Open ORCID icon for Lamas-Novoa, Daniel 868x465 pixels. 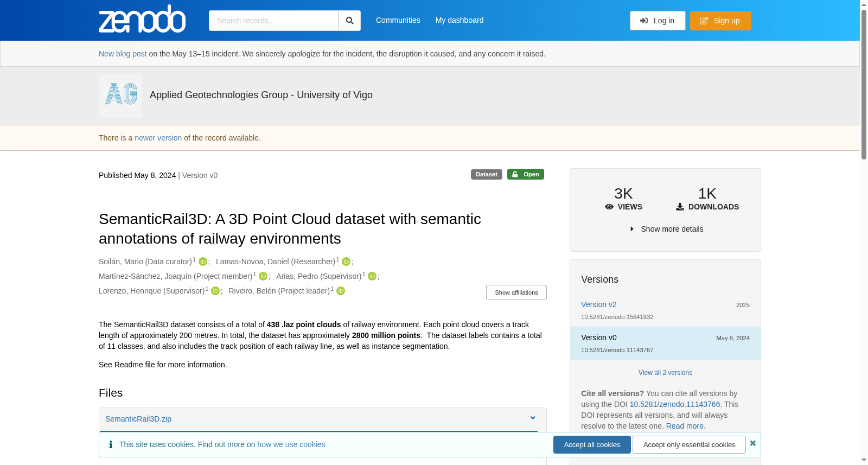click(346, 262)
